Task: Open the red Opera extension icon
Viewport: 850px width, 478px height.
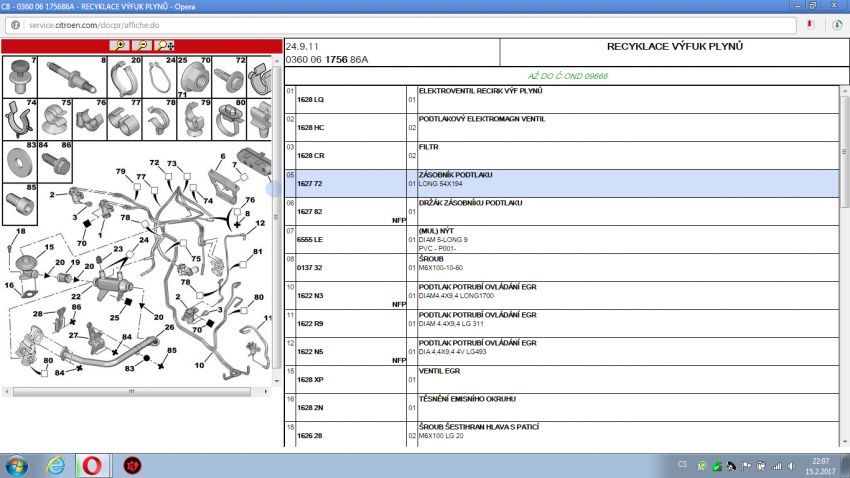Action: [x=810, y=25]
